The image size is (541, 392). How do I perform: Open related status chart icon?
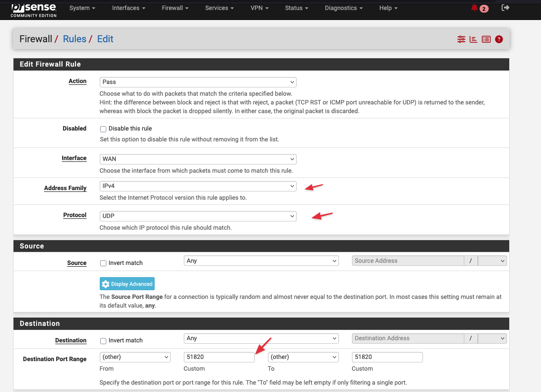473,39
